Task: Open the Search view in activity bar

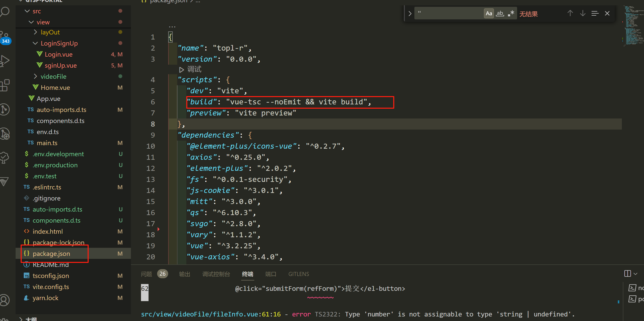Action: 5,12
